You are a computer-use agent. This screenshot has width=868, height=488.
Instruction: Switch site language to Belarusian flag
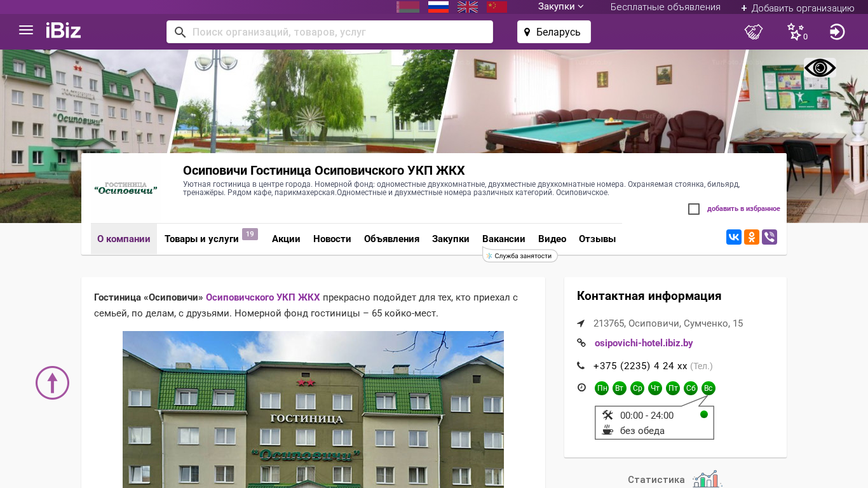coord(408,7)
